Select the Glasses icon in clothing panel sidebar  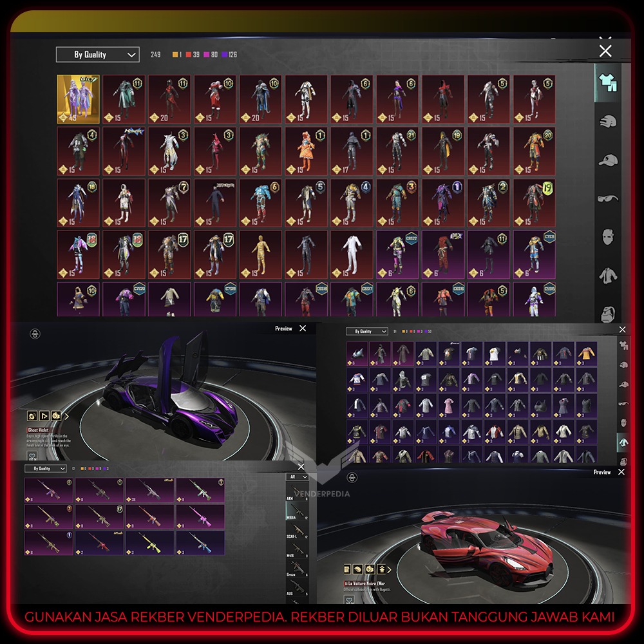pos(623,403)
